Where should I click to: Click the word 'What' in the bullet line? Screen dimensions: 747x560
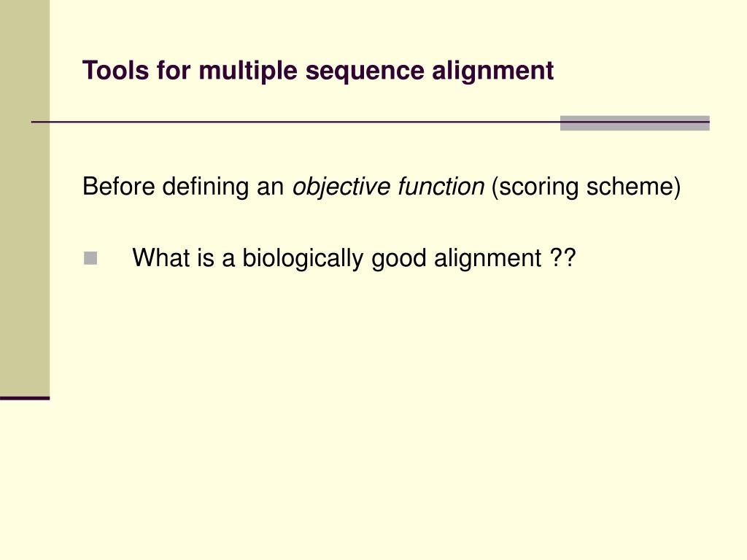click(161, 257)
